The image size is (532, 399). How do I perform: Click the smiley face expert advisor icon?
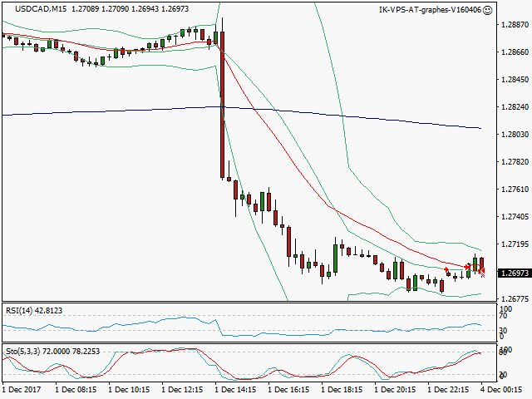tap(486, 10)
